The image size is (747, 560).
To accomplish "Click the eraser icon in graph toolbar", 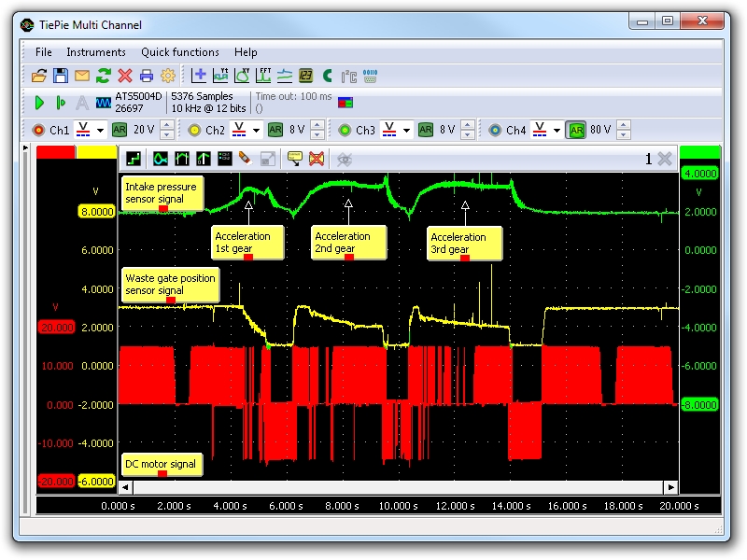I will point(246,159).
